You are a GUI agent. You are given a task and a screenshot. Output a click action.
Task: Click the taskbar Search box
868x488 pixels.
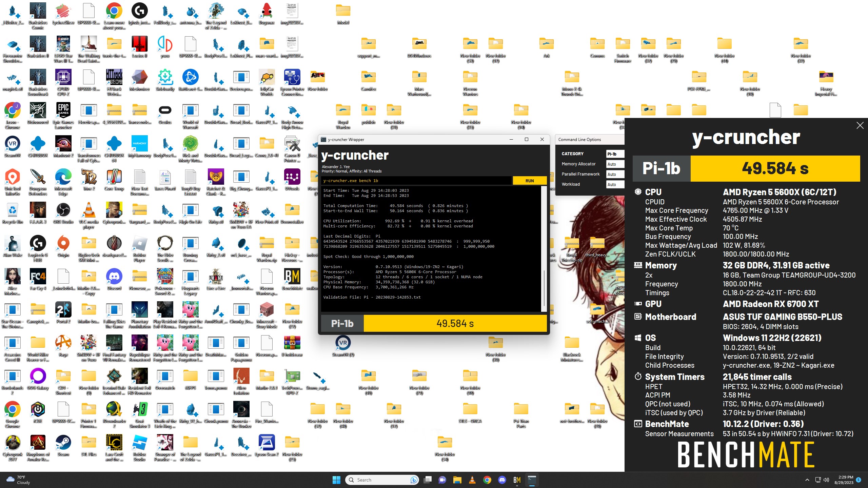pyautogui.click(x=382, y=480)
